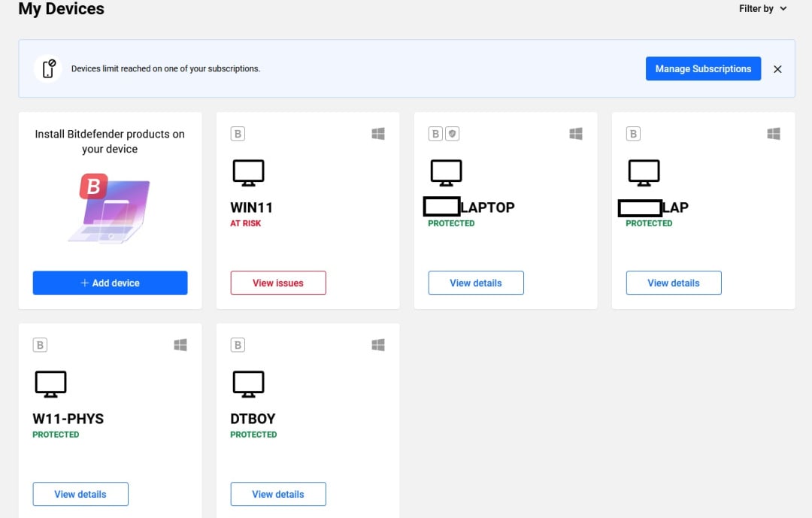Image resolution: width=812 pixels, height=518 pixels.
Task: View details for DTBOY device
Action: tap(278, 494)
